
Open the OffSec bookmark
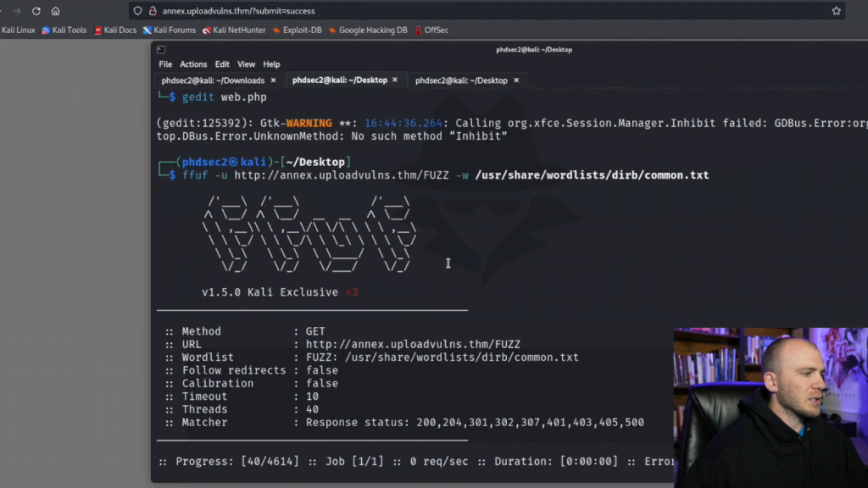431,30
